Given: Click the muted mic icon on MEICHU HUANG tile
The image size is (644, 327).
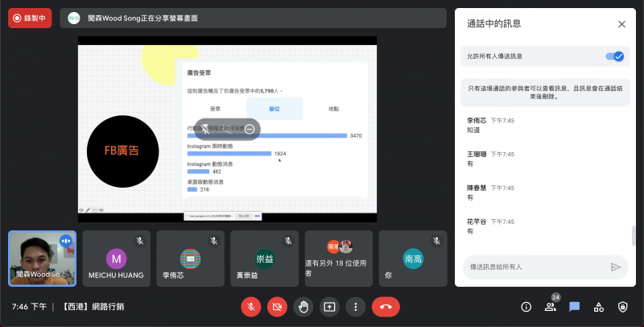Looking at the screenshot, I should (139, 241).
